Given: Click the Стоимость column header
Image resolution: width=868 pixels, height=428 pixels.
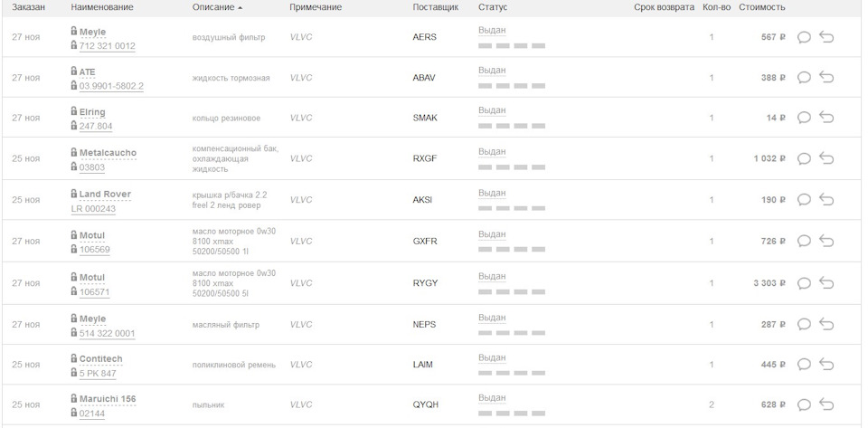Looking at the screenshot, I should click(761, 7).
